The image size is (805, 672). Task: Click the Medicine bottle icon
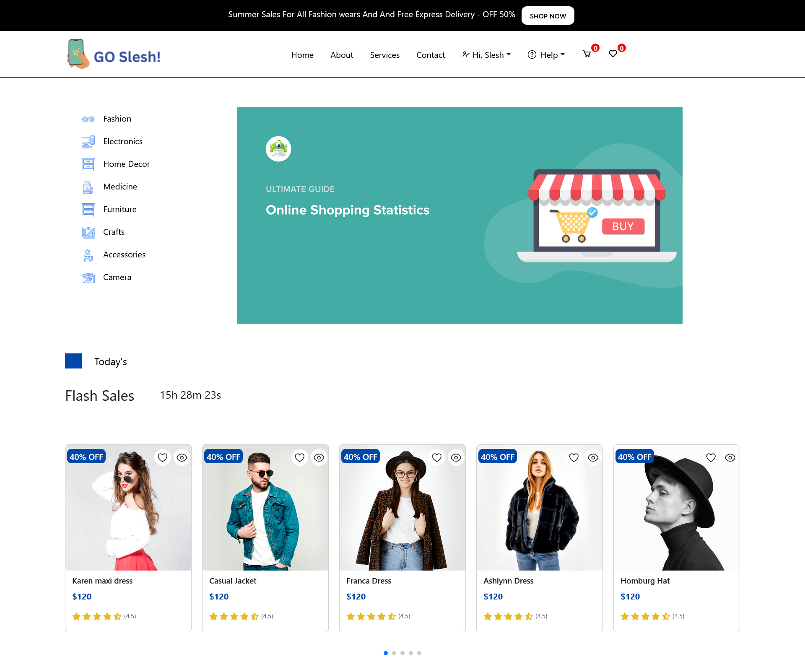(88, 187)
